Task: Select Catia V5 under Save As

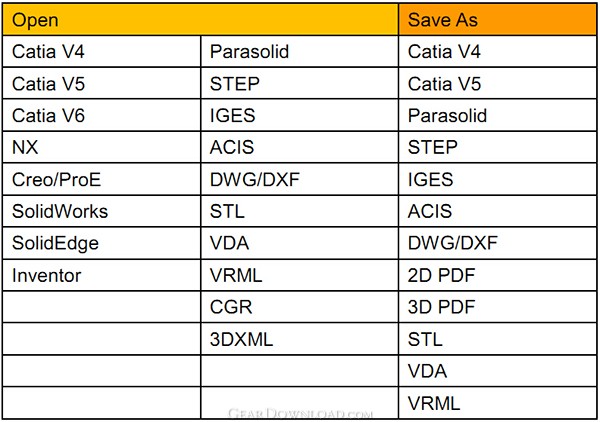Action: tap(497, 83)
